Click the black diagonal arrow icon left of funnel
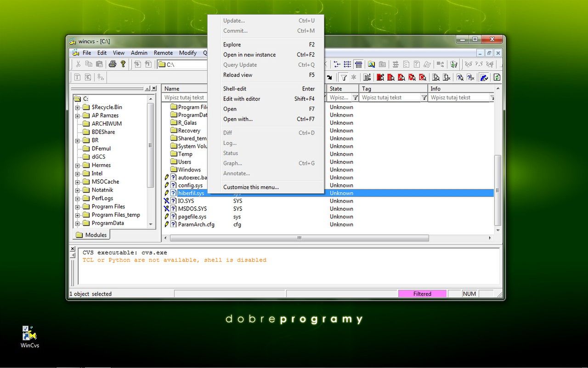The width and height of the screenshot is (588, 368). coord(329,77)
